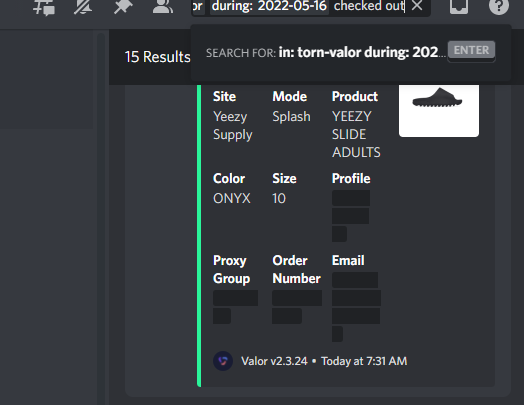Click the during: 2022-05-16 search filter

(269, 6)
